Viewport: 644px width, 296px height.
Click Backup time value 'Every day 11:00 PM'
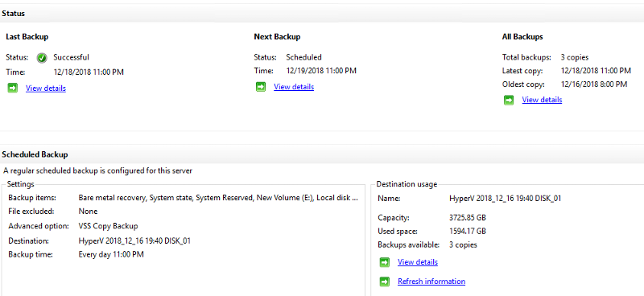click(x=111, y=254)
